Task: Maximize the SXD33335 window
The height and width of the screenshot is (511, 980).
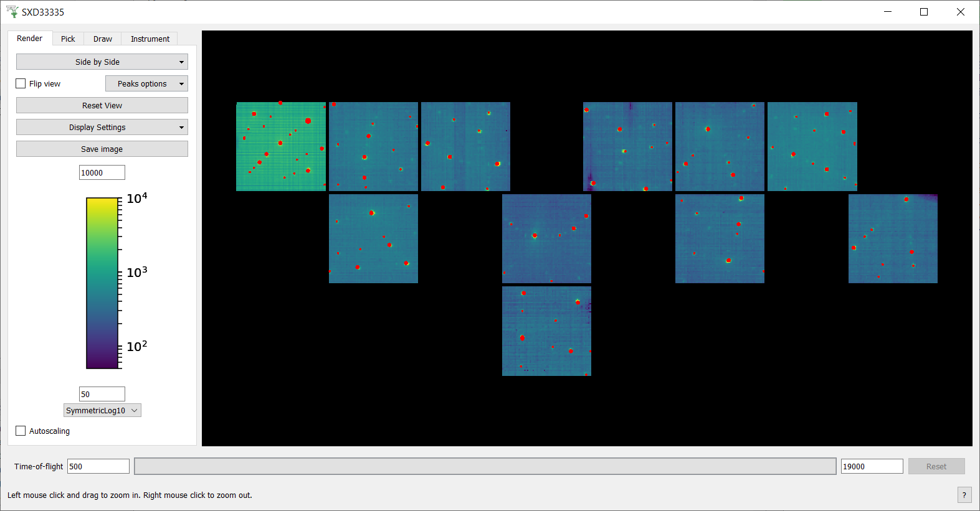Action: [x=924, y=12]
